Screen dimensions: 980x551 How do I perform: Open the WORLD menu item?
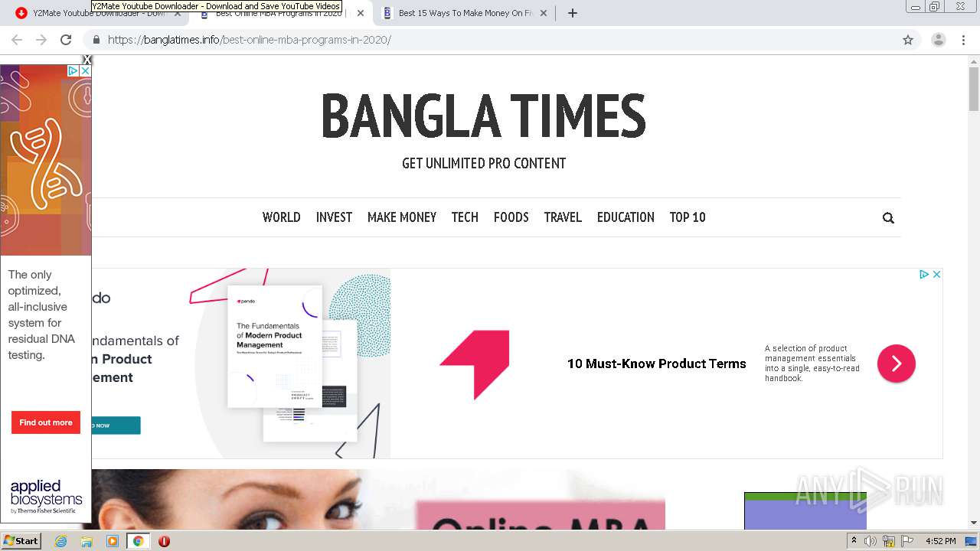click(281, 217)
